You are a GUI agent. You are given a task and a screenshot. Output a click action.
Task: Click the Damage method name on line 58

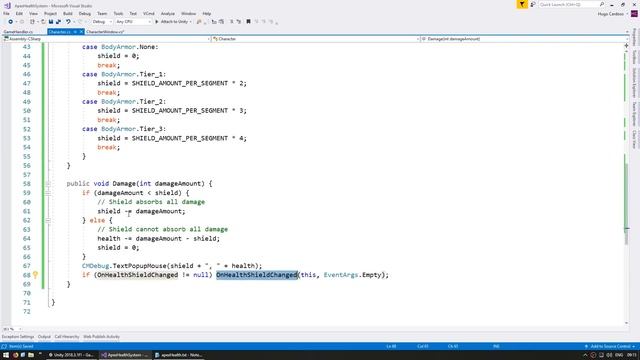[124, 184]
